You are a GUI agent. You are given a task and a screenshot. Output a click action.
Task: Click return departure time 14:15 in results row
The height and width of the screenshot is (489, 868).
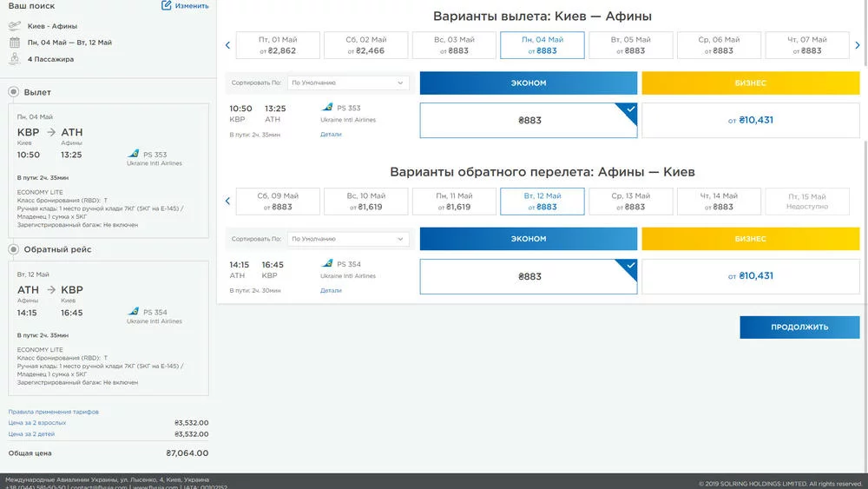240,265
